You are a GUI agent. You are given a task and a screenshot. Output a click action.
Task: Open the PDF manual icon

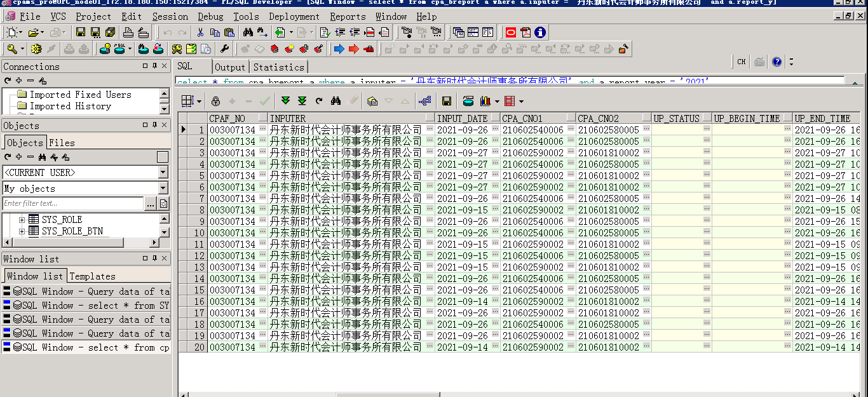[x=526, y=32]
